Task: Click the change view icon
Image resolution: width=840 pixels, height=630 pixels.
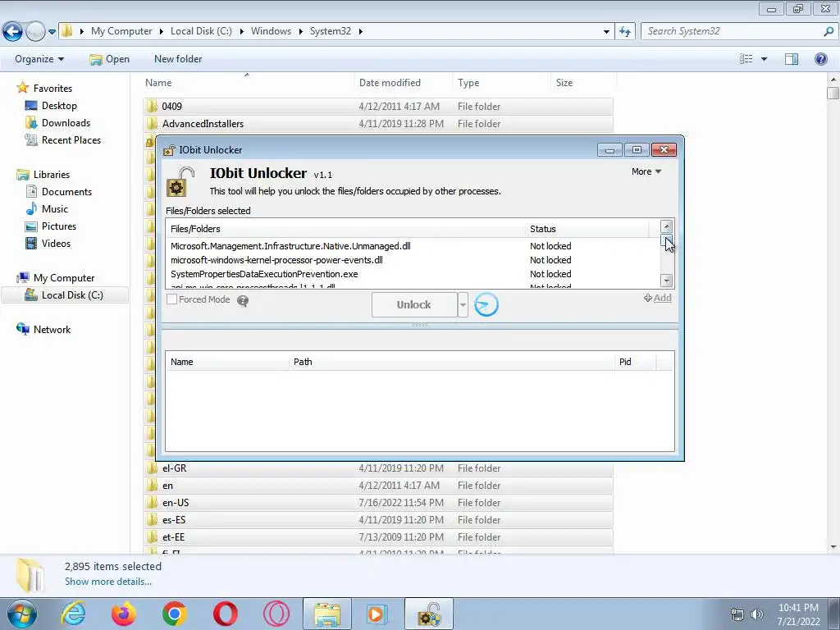Action: point(746,59)
